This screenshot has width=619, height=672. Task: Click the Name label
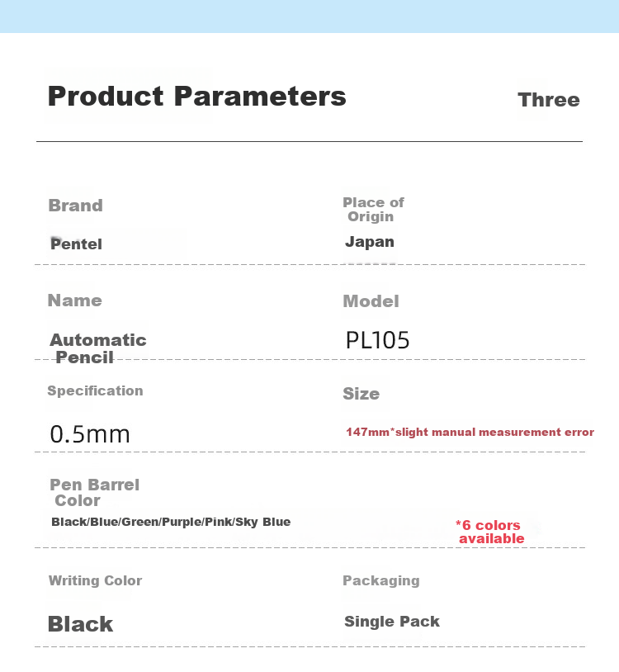tap(75, 301)
